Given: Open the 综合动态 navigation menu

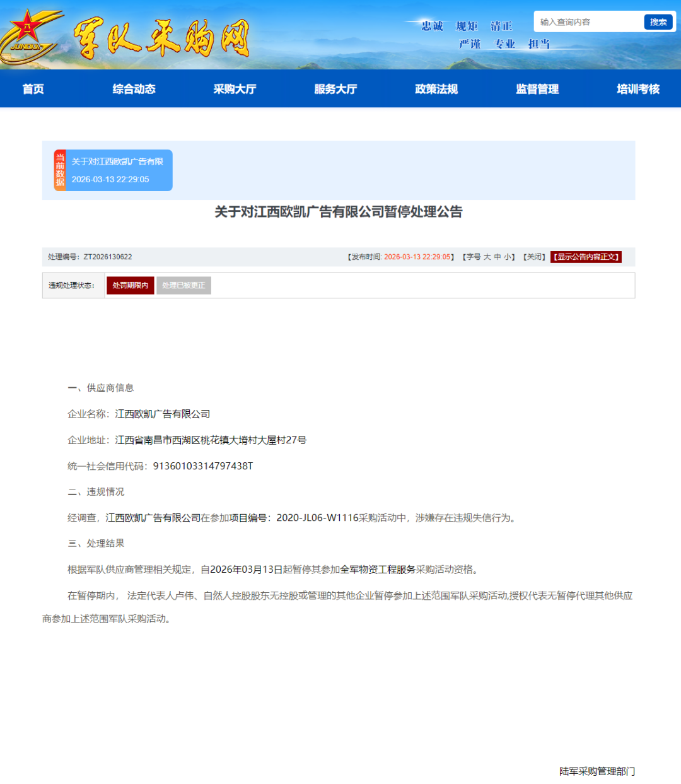Looking at the screenshot, I should click(x=133, y=89).
